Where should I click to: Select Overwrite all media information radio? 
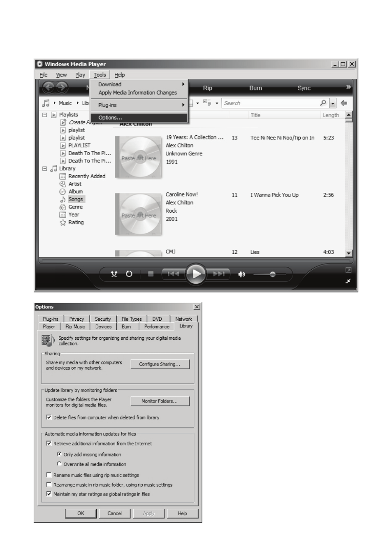pyautogui.click(x=59, y=464)
